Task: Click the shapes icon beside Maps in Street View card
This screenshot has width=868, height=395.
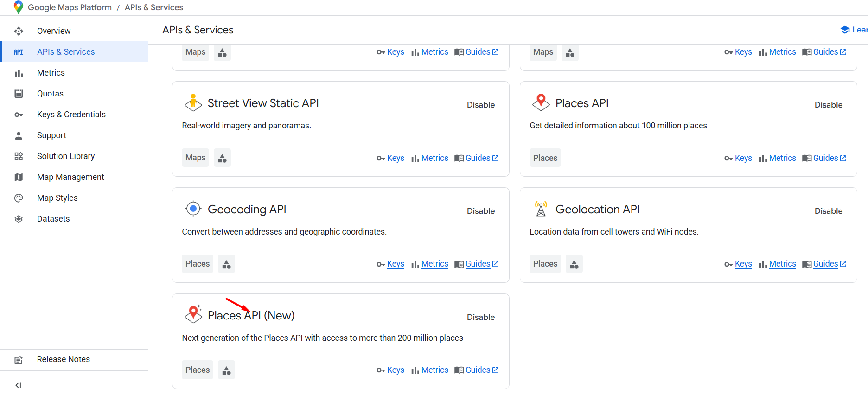Action: click(222, 158)
